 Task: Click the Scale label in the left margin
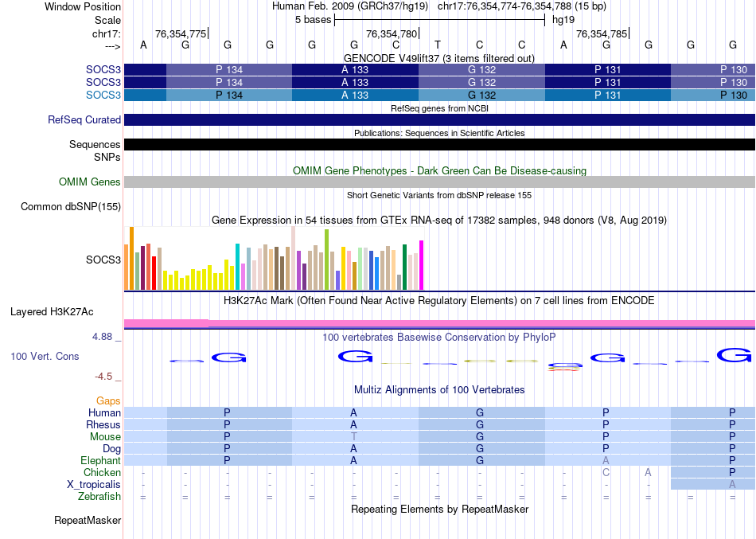pyautogui.click(x=107, y=20)
